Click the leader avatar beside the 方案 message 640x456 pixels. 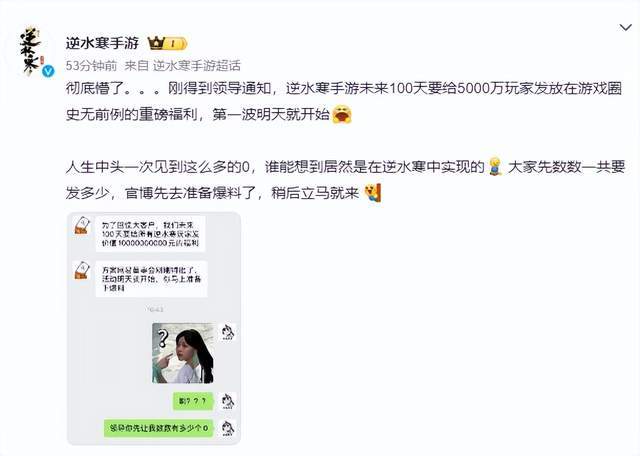click(82, 270)
